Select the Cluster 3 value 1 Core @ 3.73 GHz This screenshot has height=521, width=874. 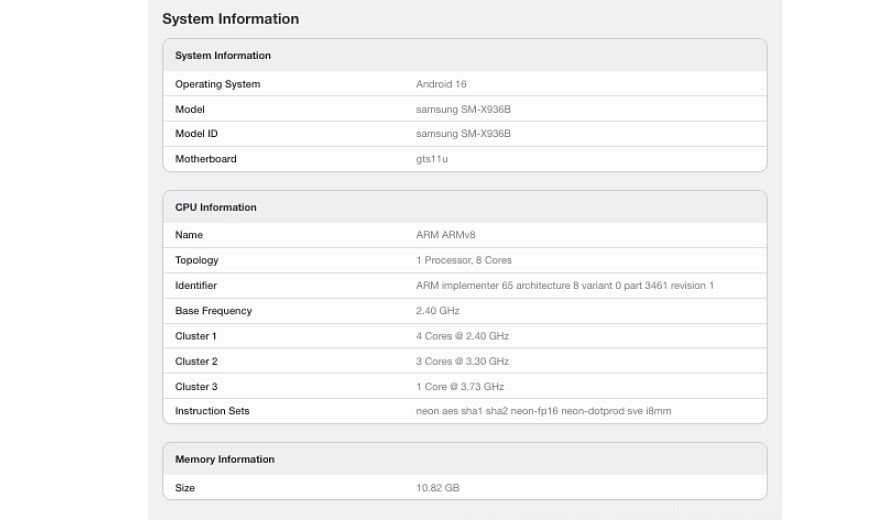coord(460,387)
